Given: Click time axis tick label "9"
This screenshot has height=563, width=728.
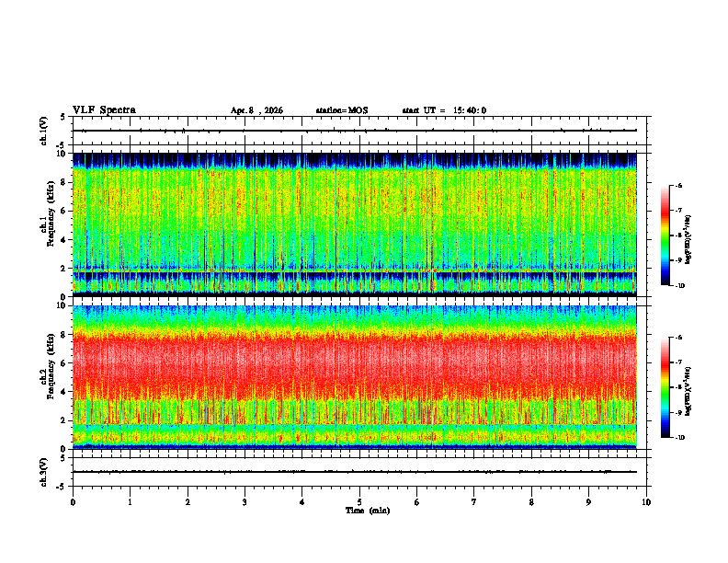Looking at the screenshot, I should click(x=588, y=502).
